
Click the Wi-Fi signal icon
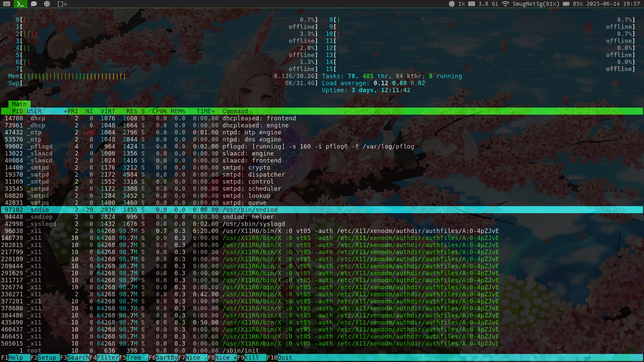tap(505, 4)
